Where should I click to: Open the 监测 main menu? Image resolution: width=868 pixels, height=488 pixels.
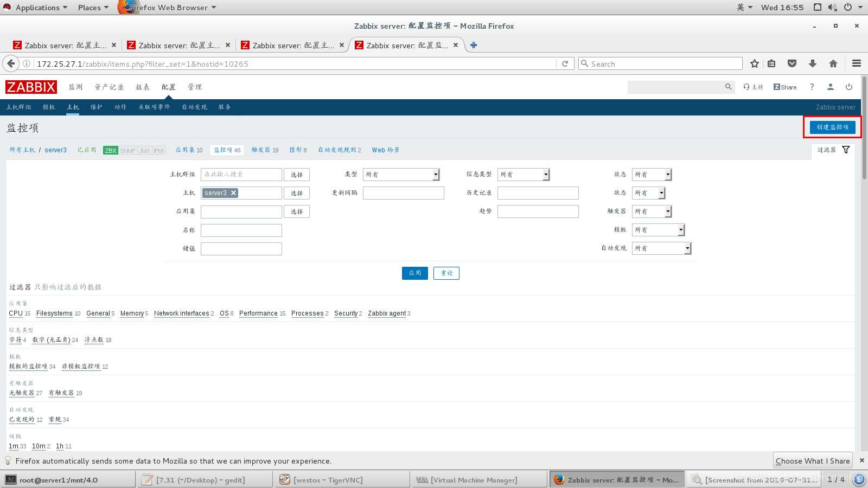[x=75, y=87]
